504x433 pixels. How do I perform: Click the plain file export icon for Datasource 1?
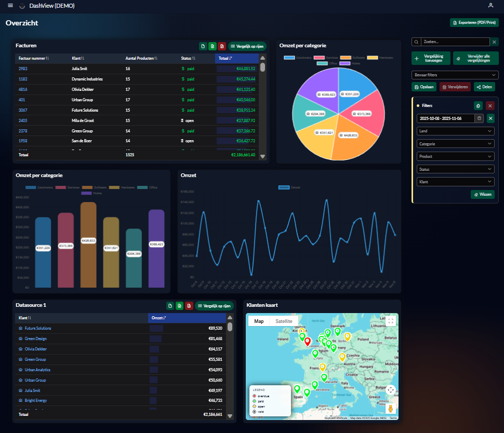click(170, 306)
